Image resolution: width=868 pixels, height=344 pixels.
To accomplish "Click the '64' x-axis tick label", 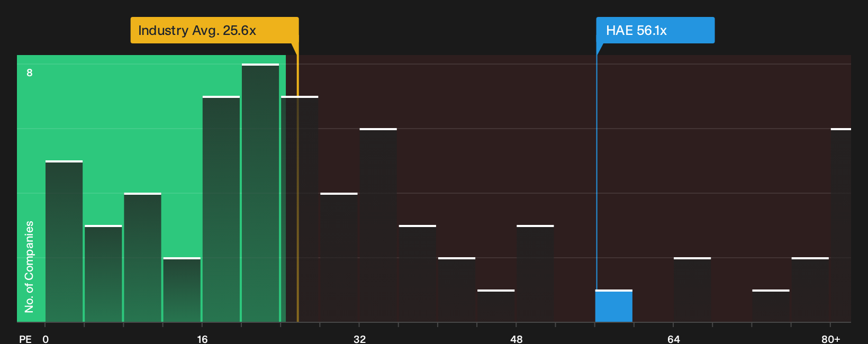I will coord(674,339).
